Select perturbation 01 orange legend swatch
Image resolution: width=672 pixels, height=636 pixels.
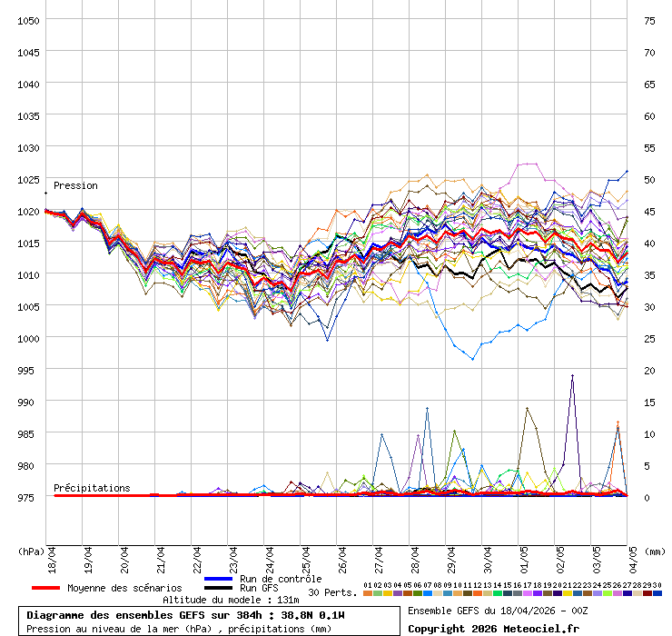tap(367, 592)
